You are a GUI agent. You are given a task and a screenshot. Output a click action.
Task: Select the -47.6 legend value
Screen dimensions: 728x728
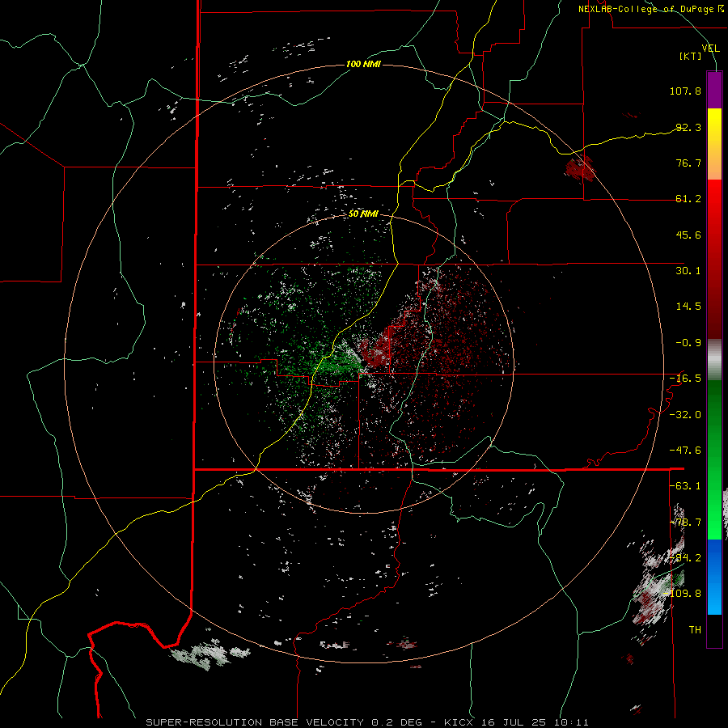[x=685, y=450]
